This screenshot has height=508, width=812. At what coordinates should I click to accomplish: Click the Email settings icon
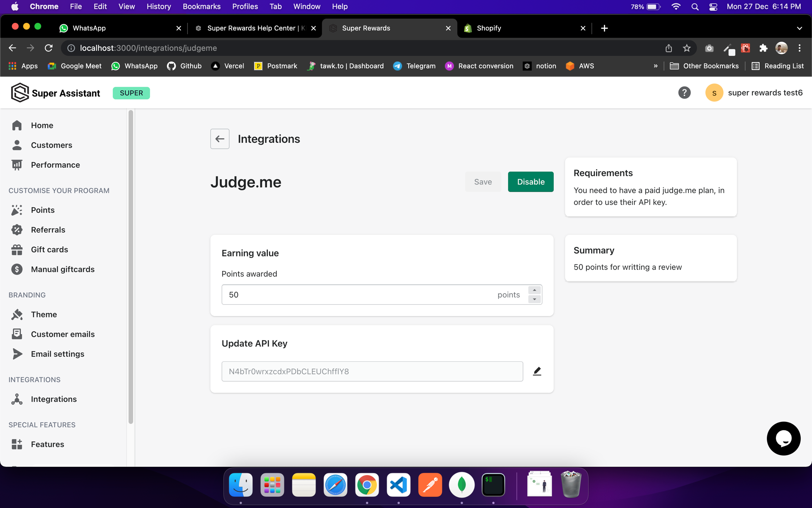pos(17,354)
